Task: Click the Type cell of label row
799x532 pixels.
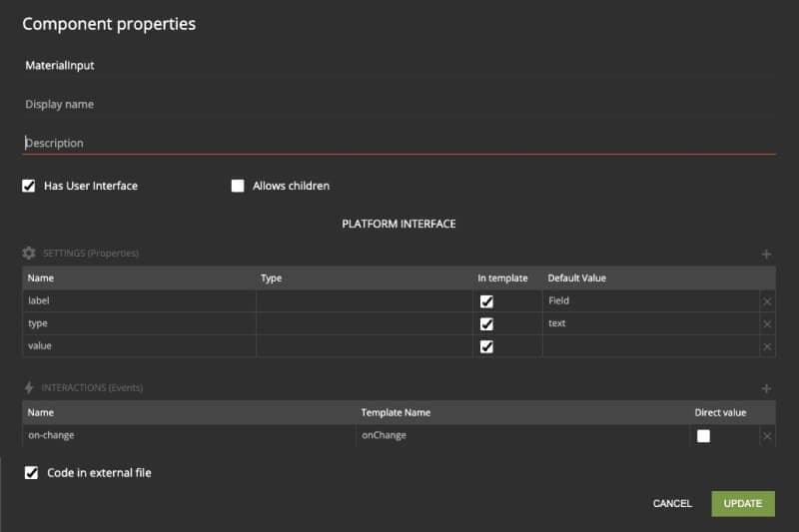Action: pyautogui.click(x=364, y=300)
